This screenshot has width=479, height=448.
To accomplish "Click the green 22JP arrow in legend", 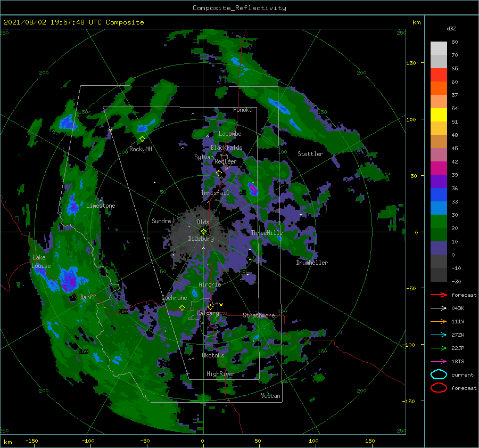I will pos(439,348).
